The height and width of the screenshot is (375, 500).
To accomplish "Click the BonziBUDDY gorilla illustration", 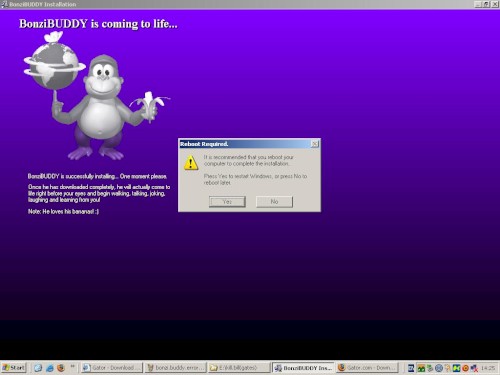I will (x=97, y=96).
